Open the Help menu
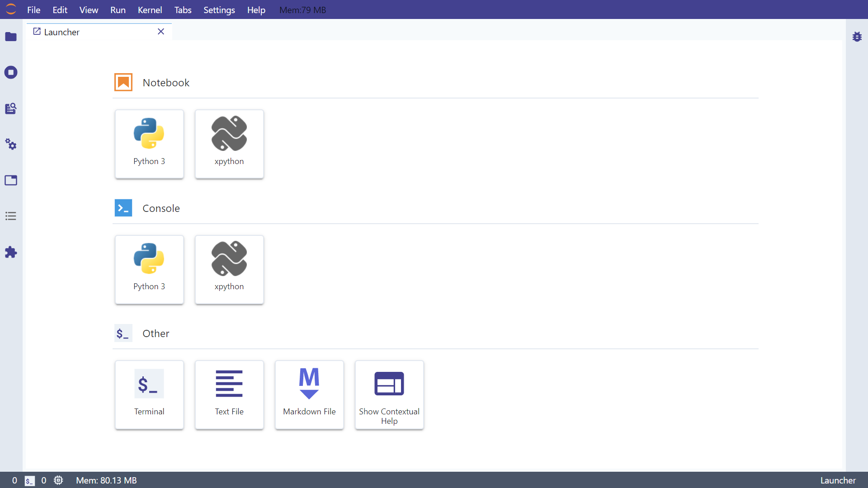The height and width of the screenshot is (488, 868). click(x=256, y=9)
